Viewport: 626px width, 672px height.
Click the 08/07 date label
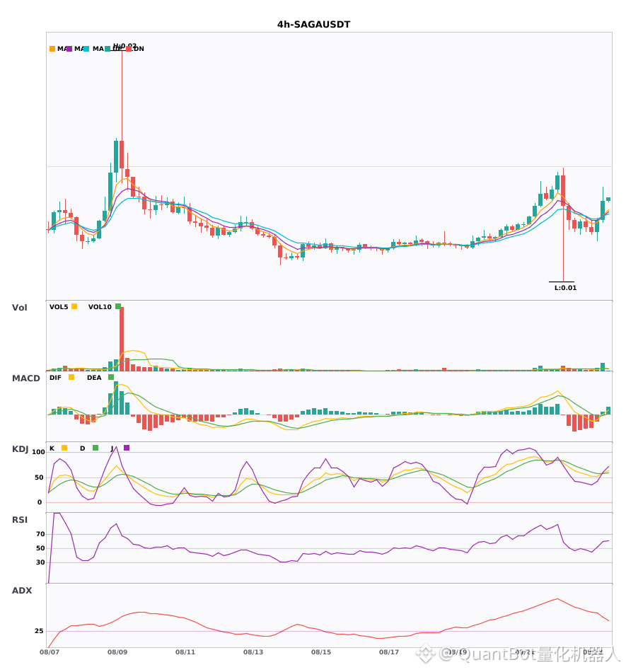(x=50, y=652)
